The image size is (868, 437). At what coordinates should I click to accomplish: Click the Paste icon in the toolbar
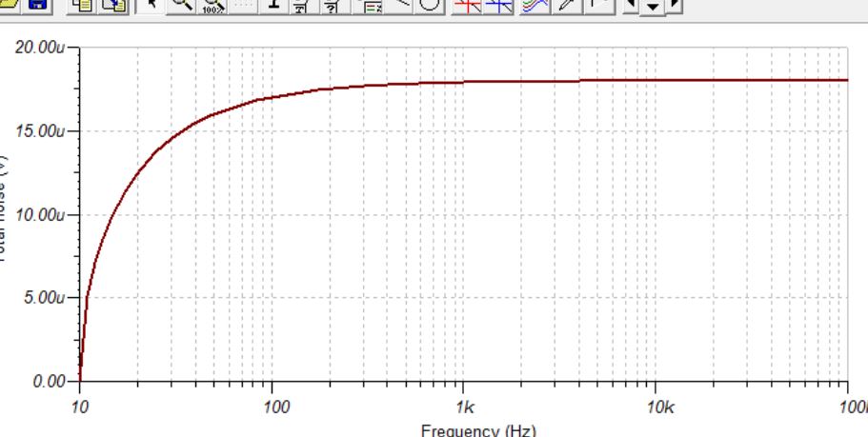pos(114,5)
